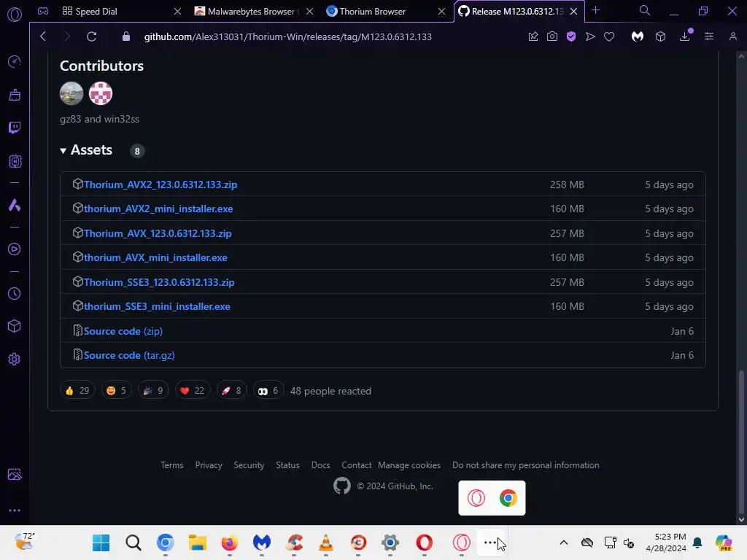Open the Malwarebytes extension icon
Screen dimensions: 747x560
[x=638, y=36]
